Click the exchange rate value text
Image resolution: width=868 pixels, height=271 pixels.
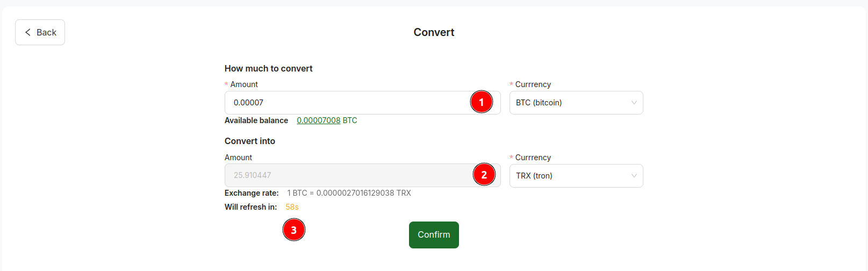(349, 193)
